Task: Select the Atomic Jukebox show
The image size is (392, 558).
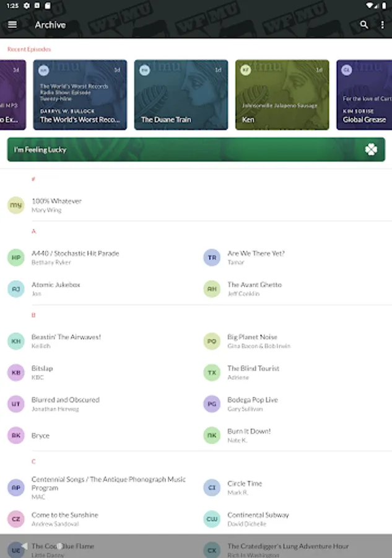Action: (x=98, y=289)
